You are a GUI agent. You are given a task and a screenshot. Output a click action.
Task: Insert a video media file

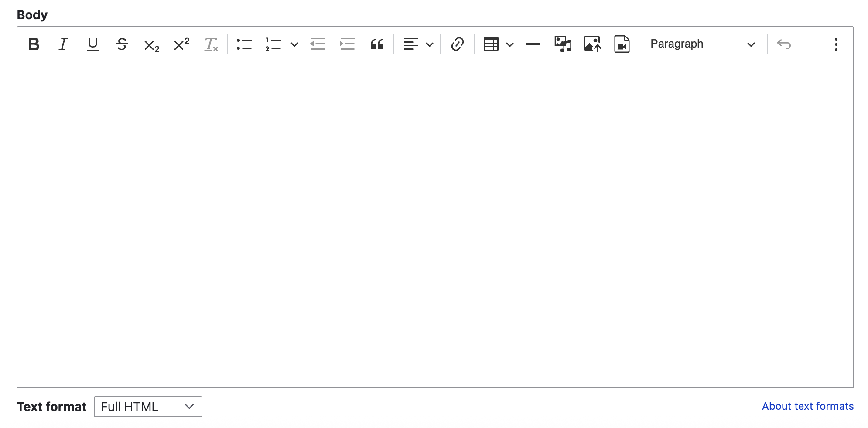click(622, 44)
